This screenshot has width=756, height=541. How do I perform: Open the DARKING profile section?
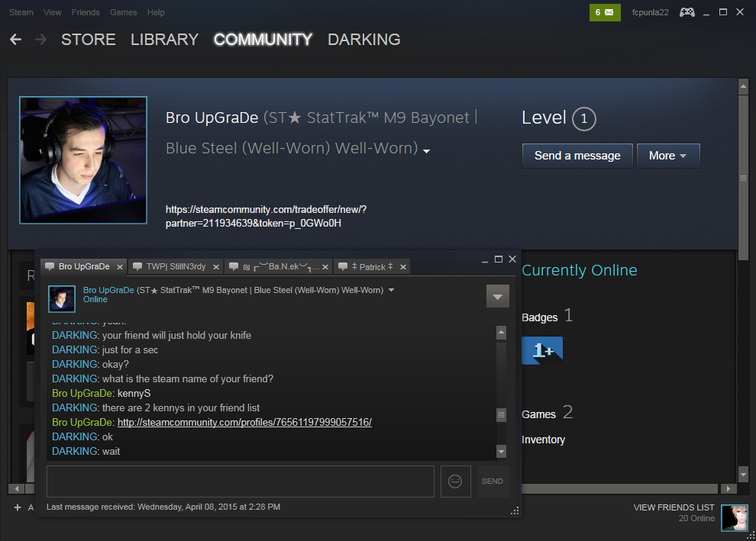click(x=364, y=40)
